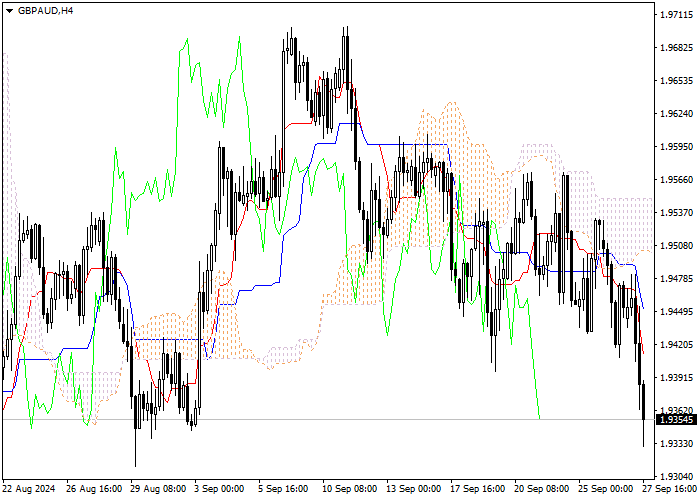700x500 pixels.
Task: Click the GBPAUD,H4 chart title
Action: (45, 11)
